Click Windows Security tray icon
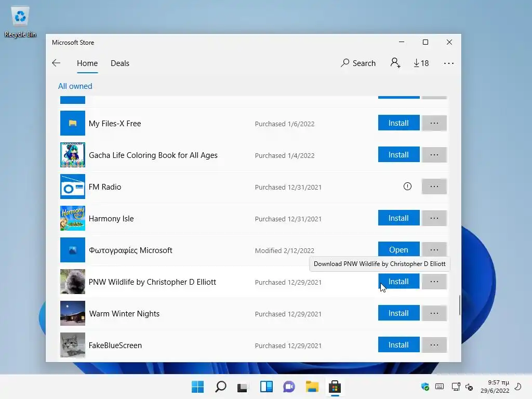 point(425,387)
